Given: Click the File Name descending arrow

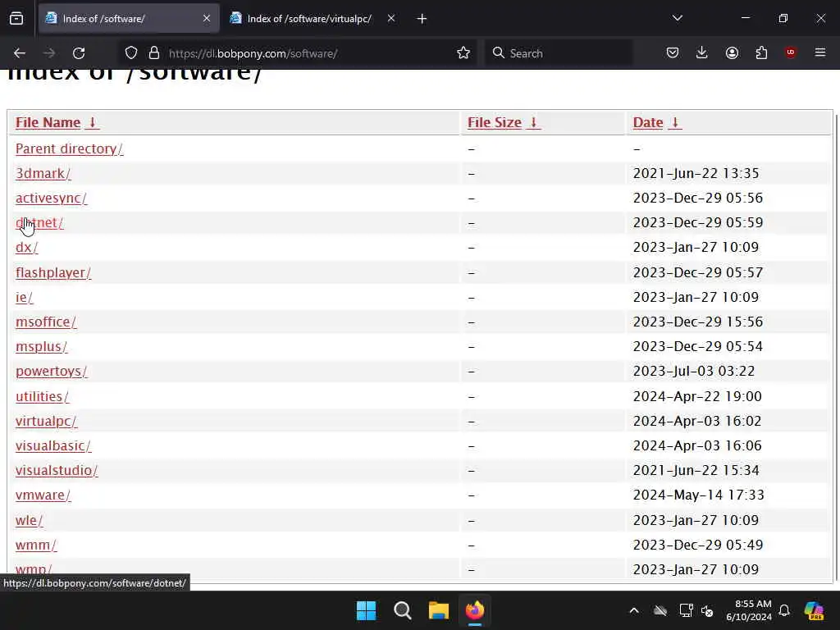Looking at the screenshot, I should click(92, 123).
